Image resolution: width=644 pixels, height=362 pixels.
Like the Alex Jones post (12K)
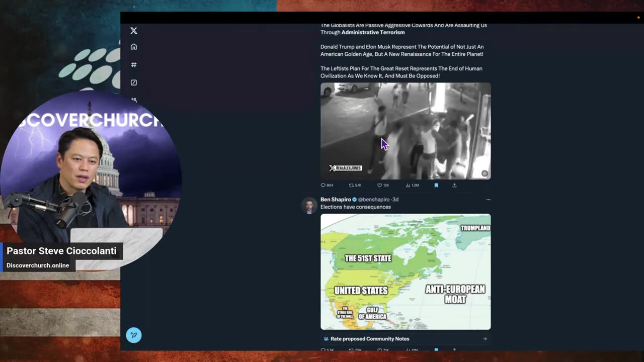(x=383, y=185)
